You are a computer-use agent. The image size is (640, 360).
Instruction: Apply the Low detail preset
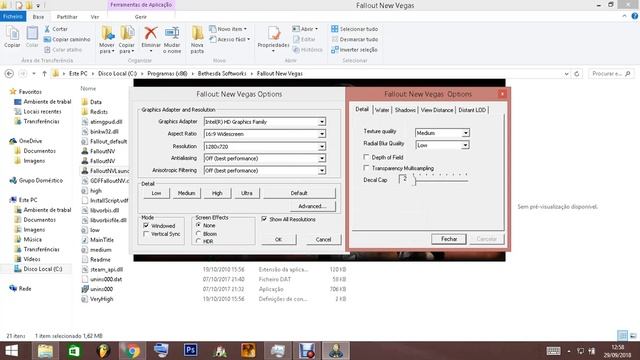pyautogui.click(x=156, y=193)
